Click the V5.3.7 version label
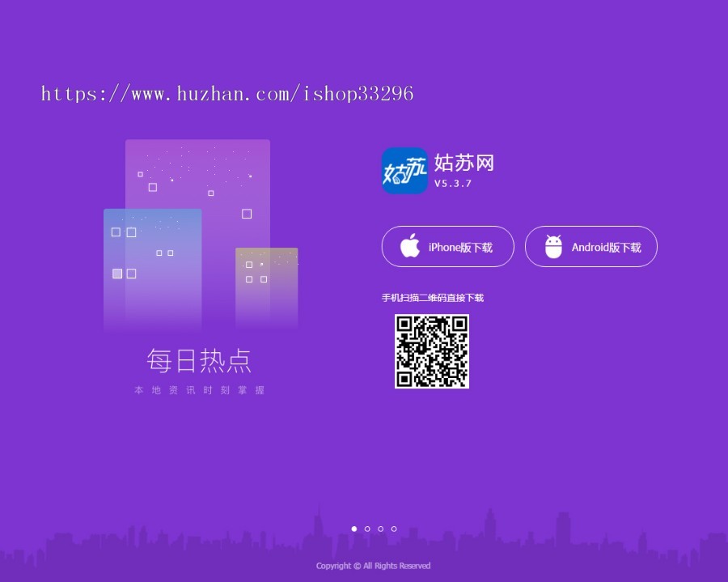Image resolution: width=728 pixels, height=582 pixels. click(x=453, y=184)
